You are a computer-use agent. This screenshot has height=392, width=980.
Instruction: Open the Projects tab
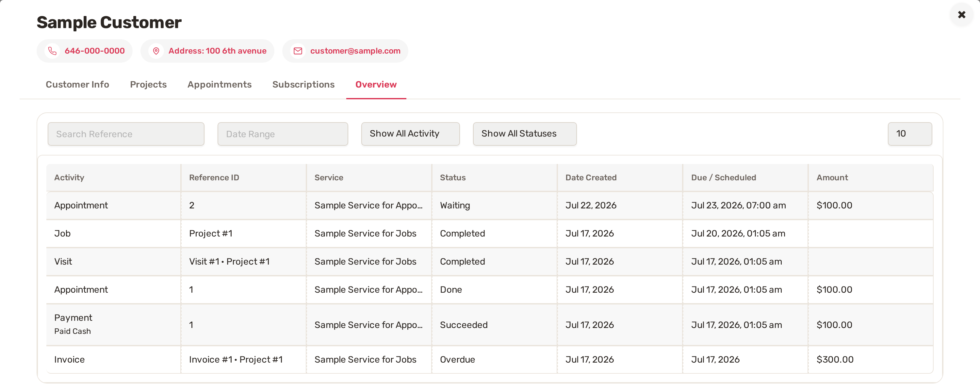tap(148, 85)
